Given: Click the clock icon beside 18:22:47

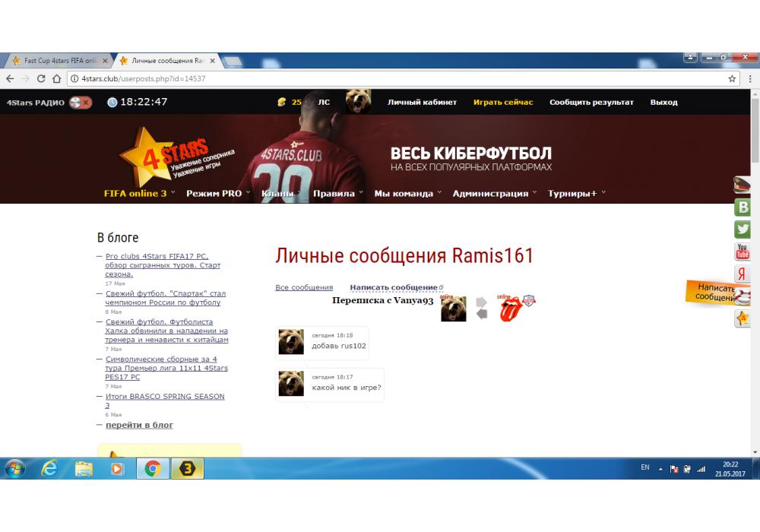Looking at the screenshot, I should tap(112, 103).
